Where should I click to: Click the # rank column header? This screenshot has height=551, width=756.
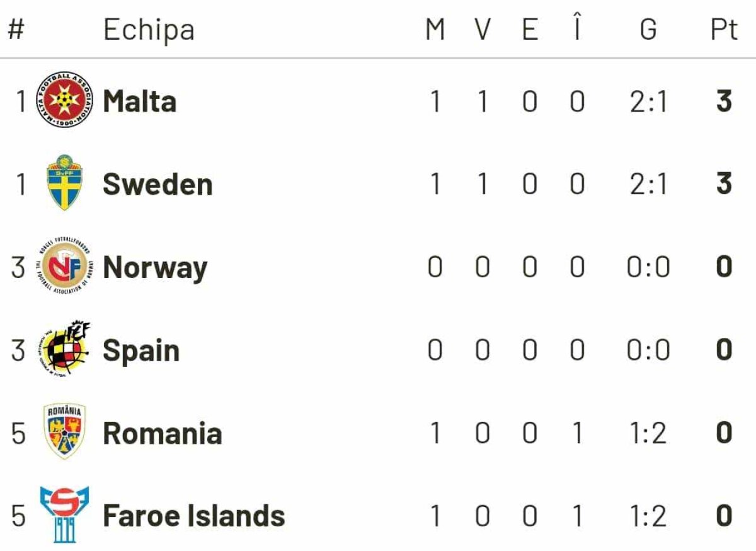tap(16, 30)
